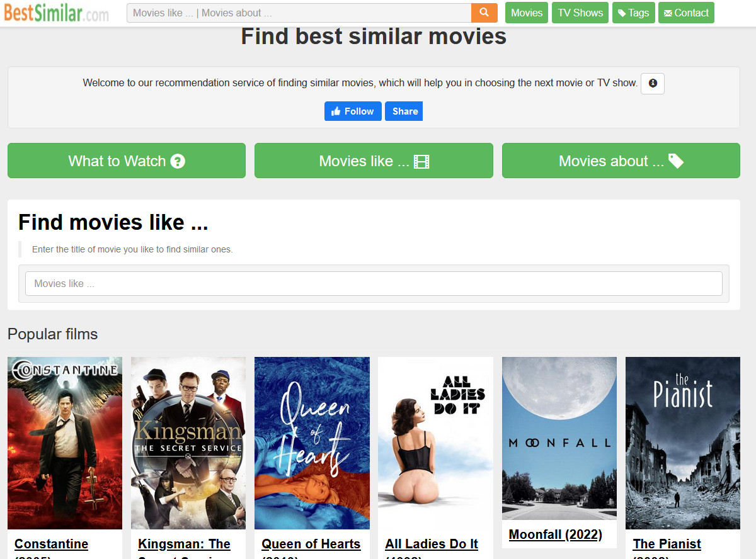Click the Popular films heading
The height and width of the screenshot is (559, 756).
[53, 334]
